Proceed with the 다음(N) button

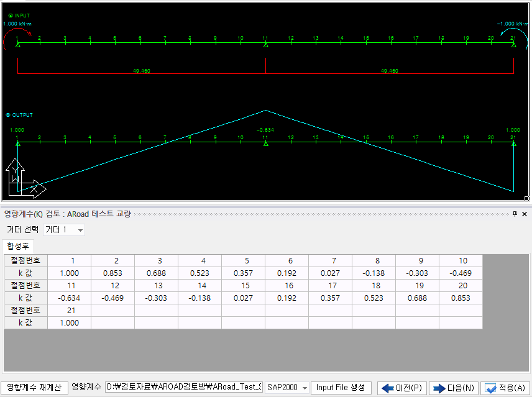click(x=454, y=388)
